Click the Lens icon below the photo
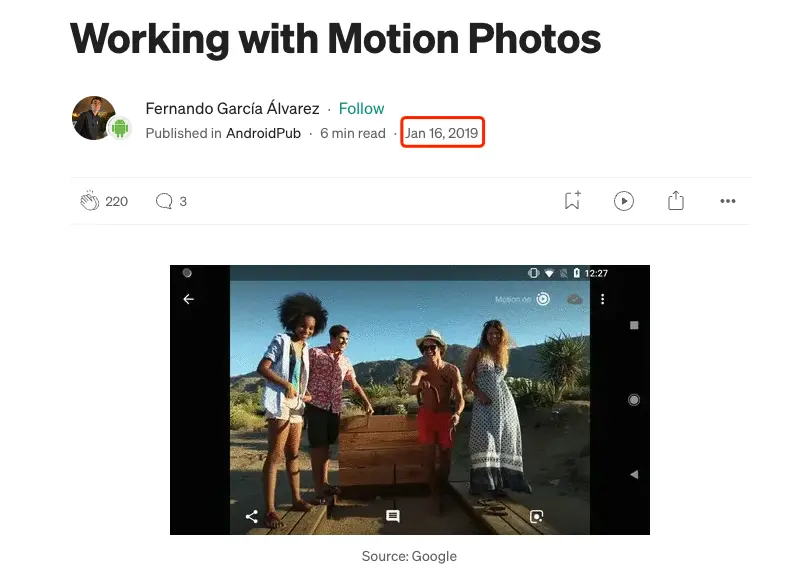 coord(537,516)
